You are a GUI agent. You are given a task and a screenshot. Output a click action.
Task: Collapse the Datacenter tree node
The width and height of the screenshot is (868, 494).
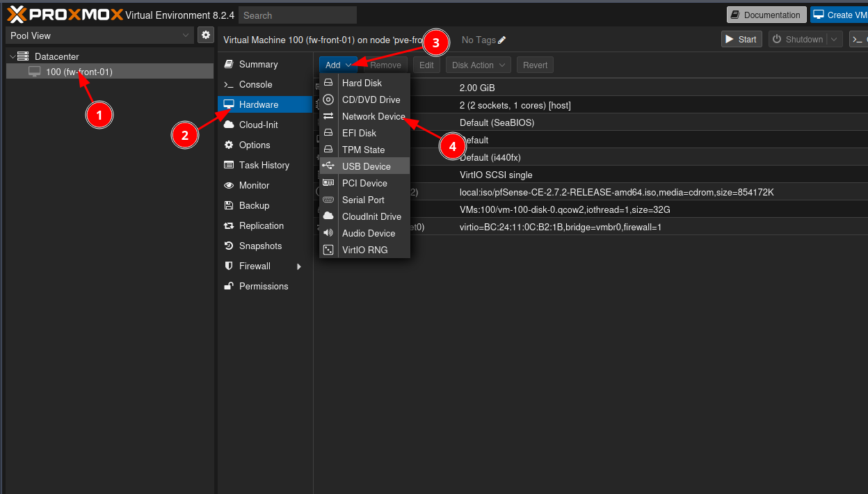(x=13, y=56)
